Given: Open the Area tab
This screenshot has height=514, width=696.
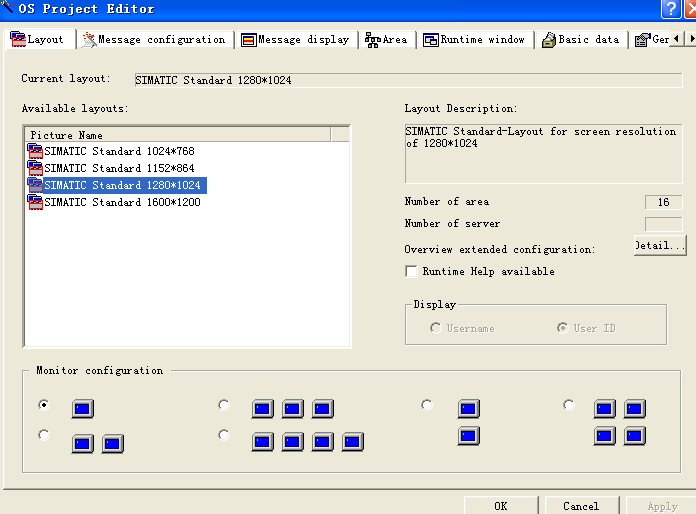Looking at the screenshot, I should (x=387, y=40).
